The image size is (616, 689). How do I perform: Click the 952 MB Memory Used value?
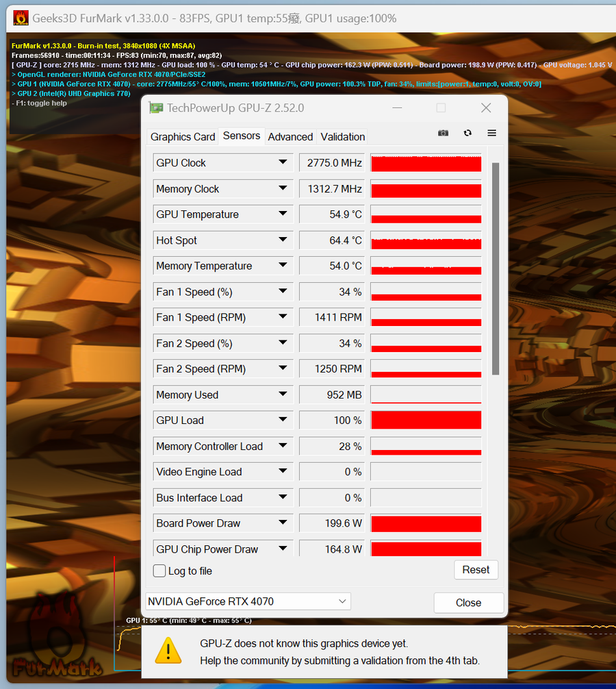(x=333, y=394)
